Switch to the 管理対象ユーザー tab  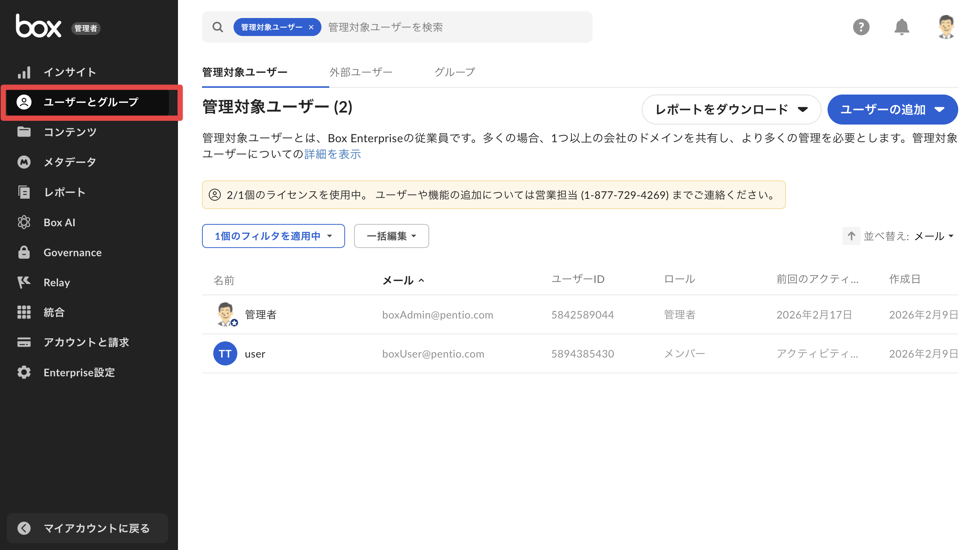[244, 72]
